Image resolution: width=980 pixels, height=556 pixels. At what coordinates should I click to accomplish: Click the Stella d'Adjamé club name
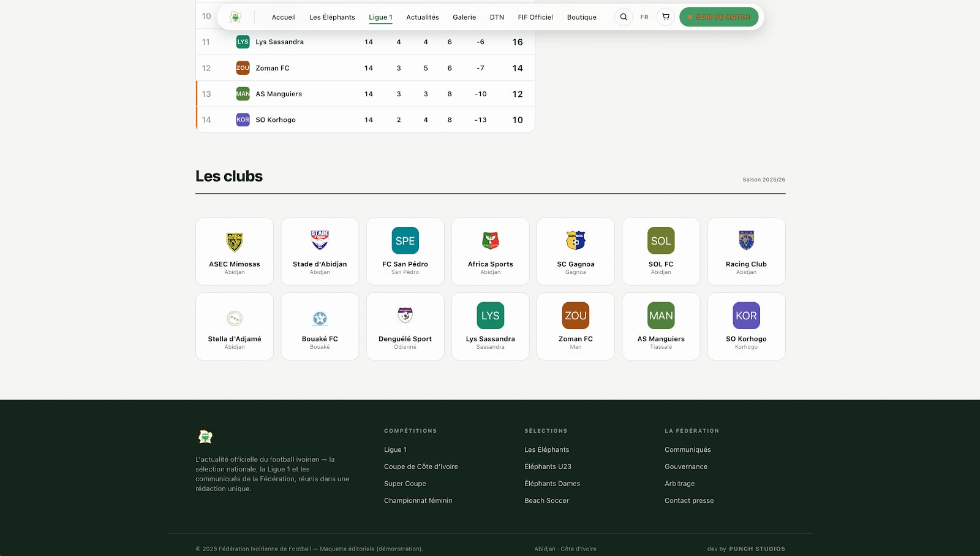click(235, 339)
